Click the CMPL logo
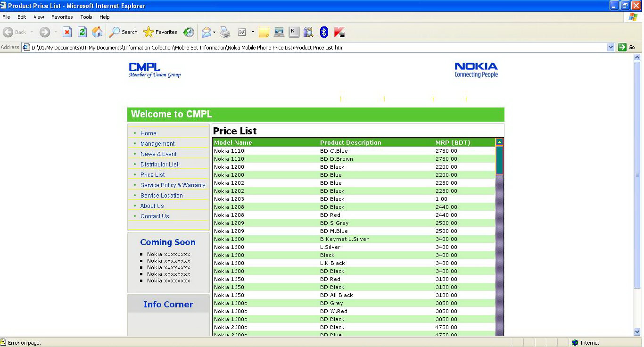 (x=155, y=70)
